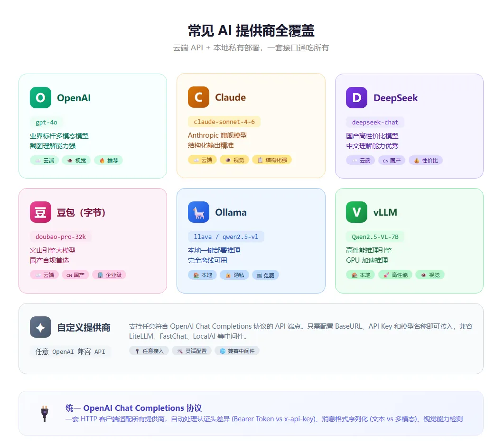The width and height of the screenshot is (504, 446).
Task: Open the 豆包（字节）card title
Action: click(81, 212)
